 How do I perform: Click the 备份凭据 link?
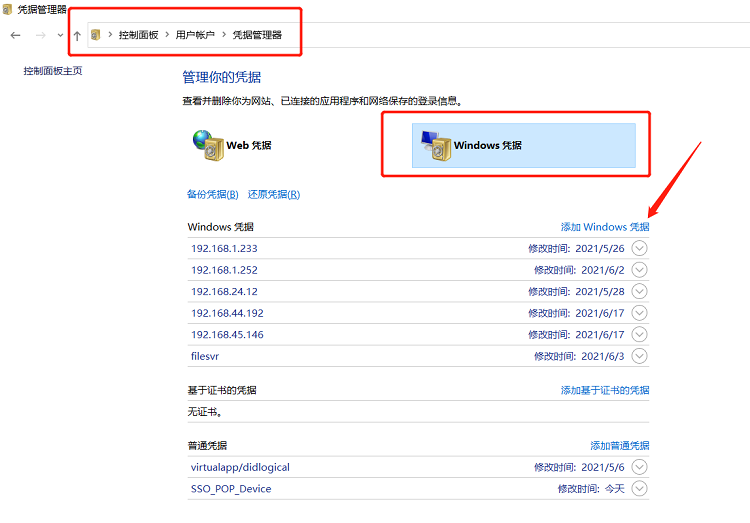tap(212, 194)
